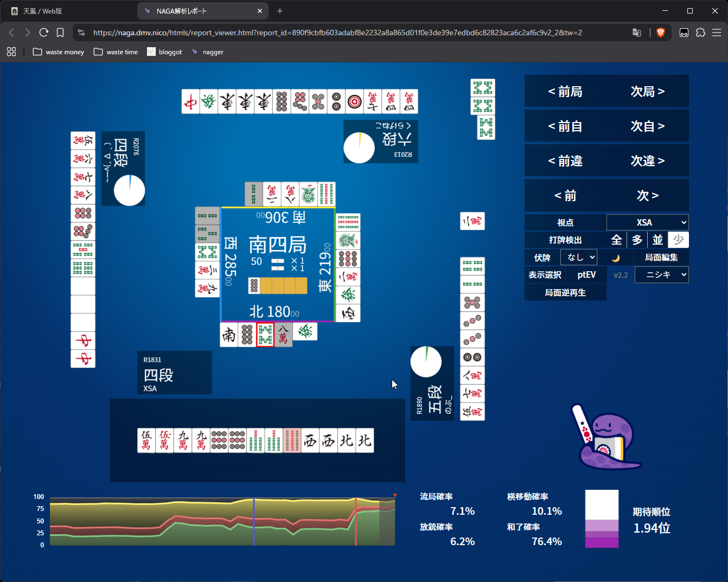The width and height of the screenshot is (728, 582).
Task: Click the 期待順位 stacked purple rank bar
Action: pos(602,519)
